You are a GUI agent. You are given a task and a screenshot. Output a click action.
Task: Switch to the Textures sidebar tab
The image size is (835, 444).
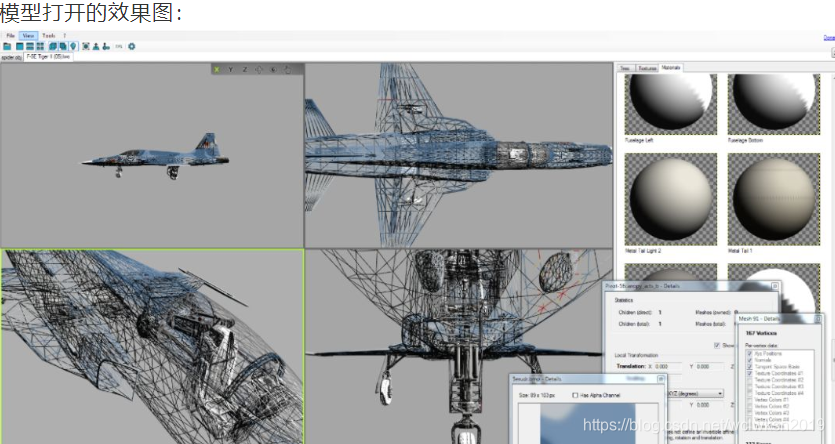647,68
